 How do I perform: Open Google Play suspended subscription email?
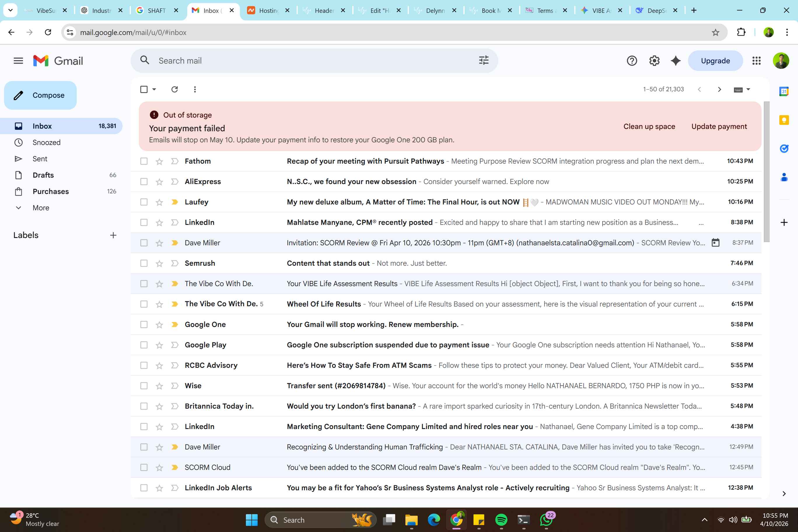[x=446, y=345]
